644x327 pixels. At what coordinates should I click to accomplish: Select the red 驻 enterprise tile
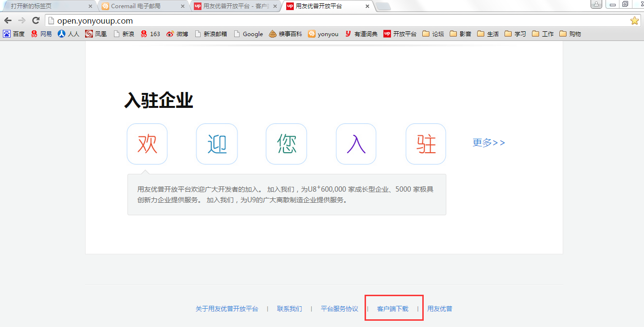[426, 144]
